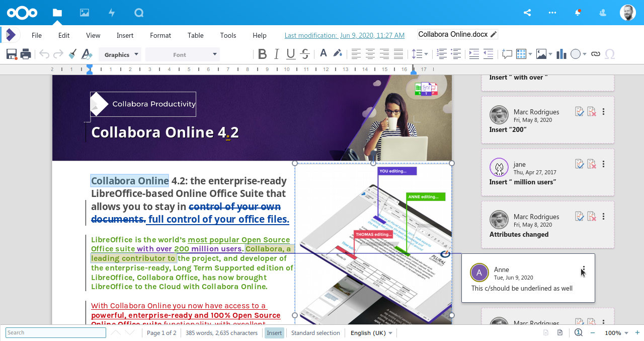The width and height of the screenshot is (644, 341).
Task: Open the Tools menu
Action: pyautogui.click(x=228, y=35)
